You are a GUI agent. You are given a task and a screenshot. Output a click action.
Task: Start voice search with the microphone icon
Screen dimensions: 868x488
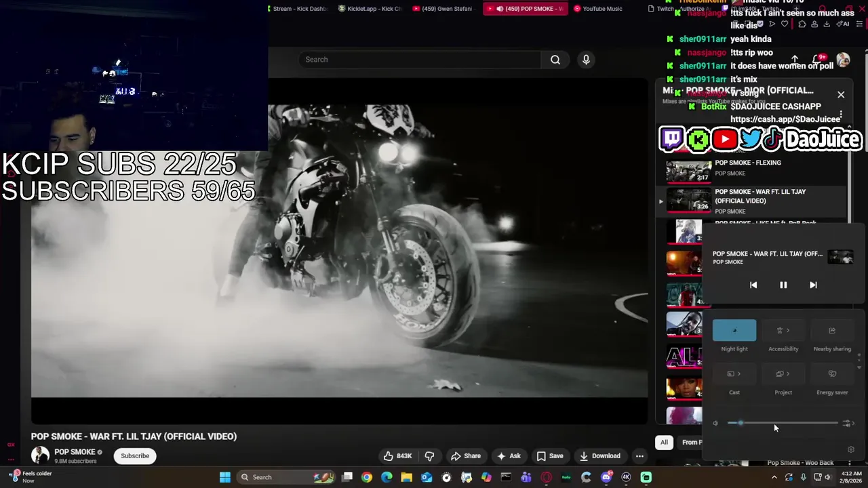(587, 60)
